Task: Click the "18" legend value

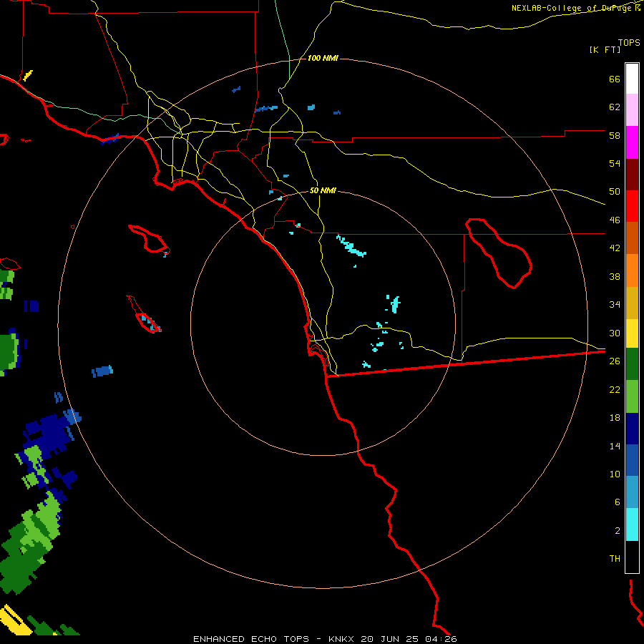Action: (x=615, y=418)
